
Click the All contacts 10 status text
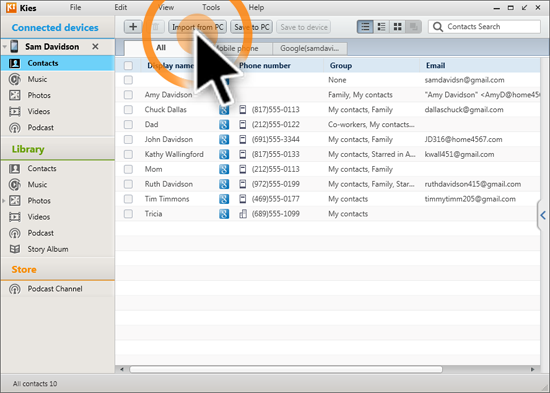pos(35,384)
